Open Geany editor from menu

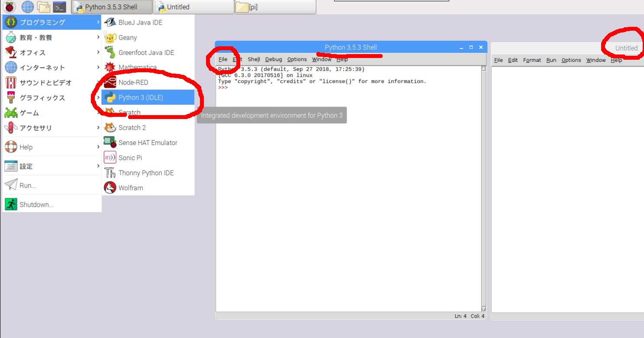[x=127, y=38]
